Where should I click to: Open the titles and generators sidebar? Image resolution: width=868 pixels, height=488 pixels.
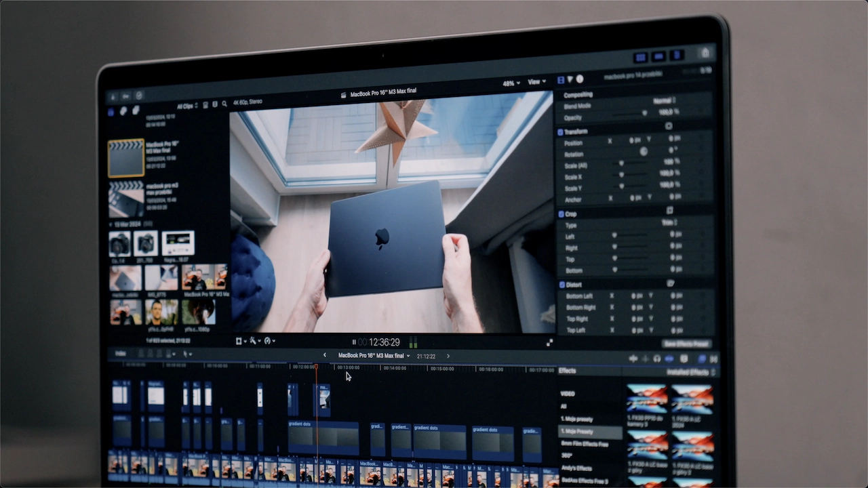136,110
